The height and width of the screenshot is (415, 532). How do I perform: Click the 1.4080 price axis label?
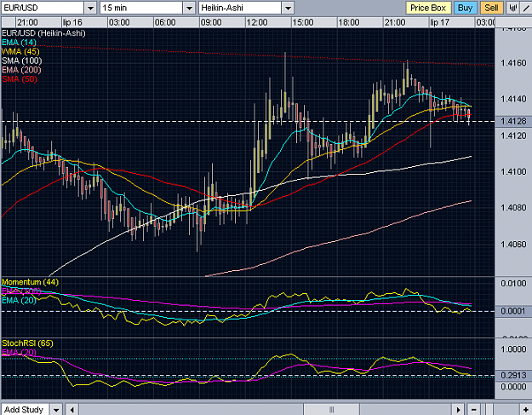[x=513, y=208]
